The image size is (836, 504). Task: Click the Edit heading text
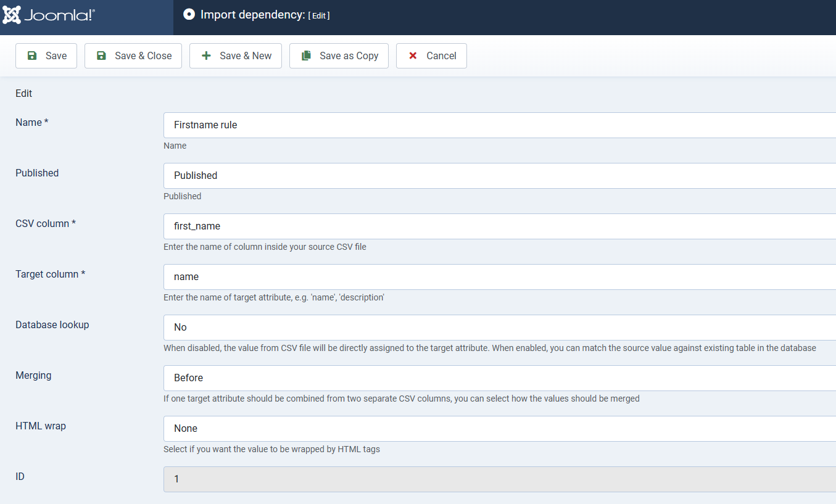coord(23,94)
